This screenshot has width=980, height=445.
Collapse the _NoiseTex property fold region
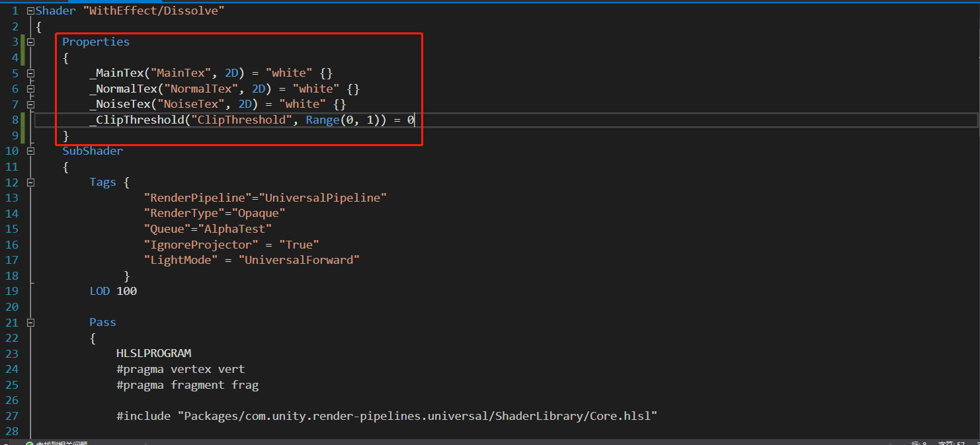pyautogui.click(x=31, y=104)
